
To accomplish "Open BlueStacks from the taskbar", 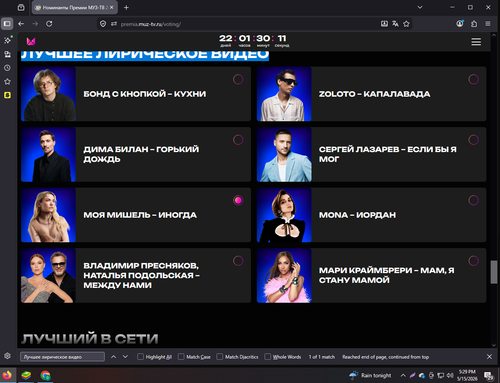I will pos(26,375).
